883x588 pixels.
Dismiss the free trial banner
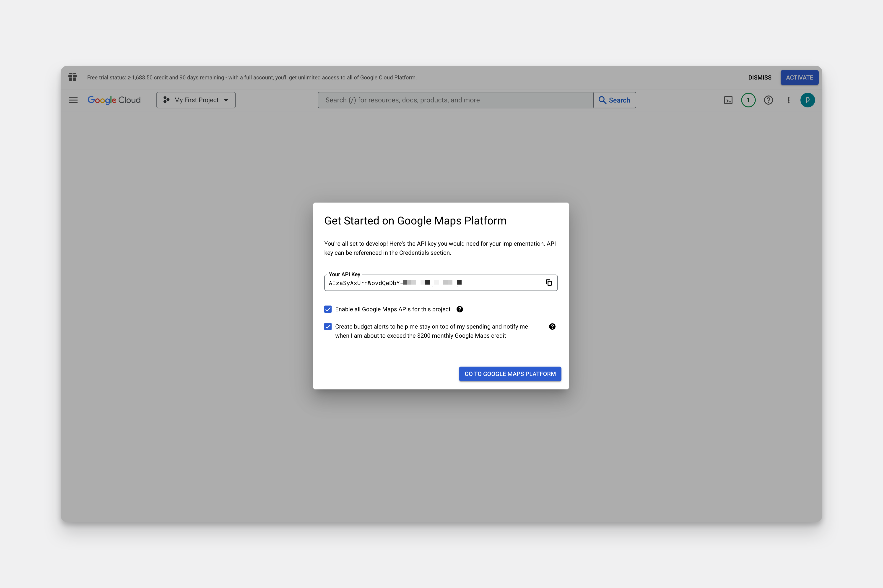(x=760, y=78)
